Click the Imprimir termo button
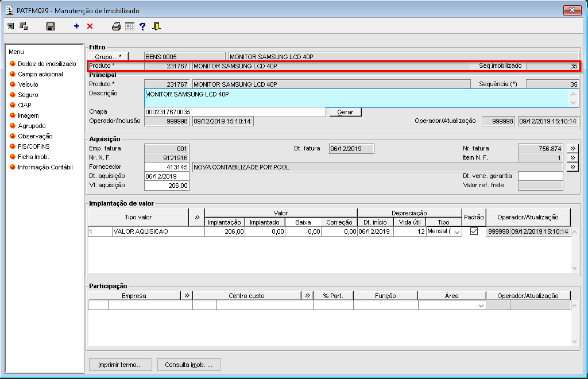 [120, 365]
